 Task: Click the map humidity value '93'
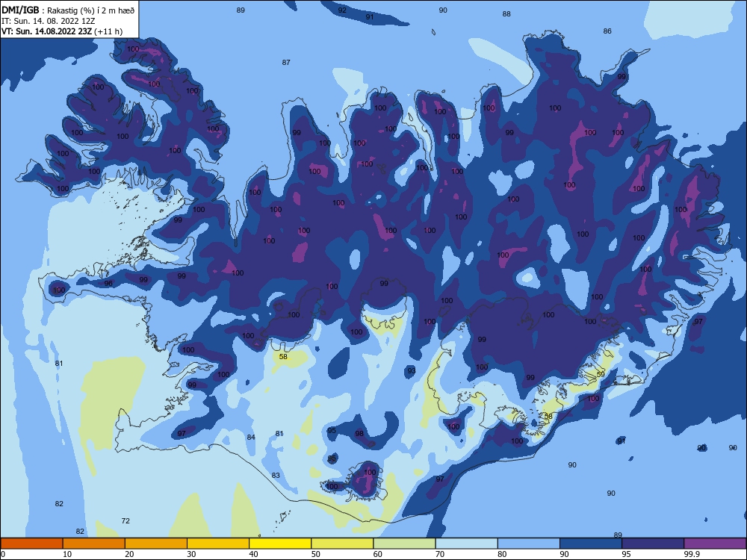pos(412,370)
